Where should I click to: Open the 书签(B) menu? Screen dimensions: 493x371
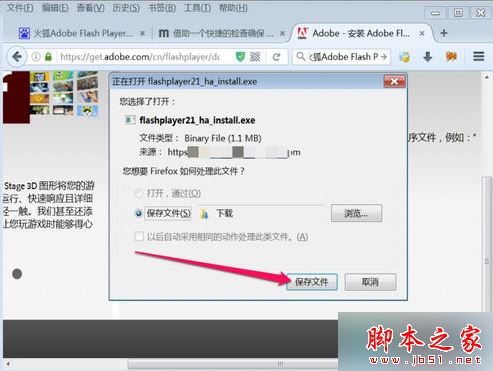point(162,8)
